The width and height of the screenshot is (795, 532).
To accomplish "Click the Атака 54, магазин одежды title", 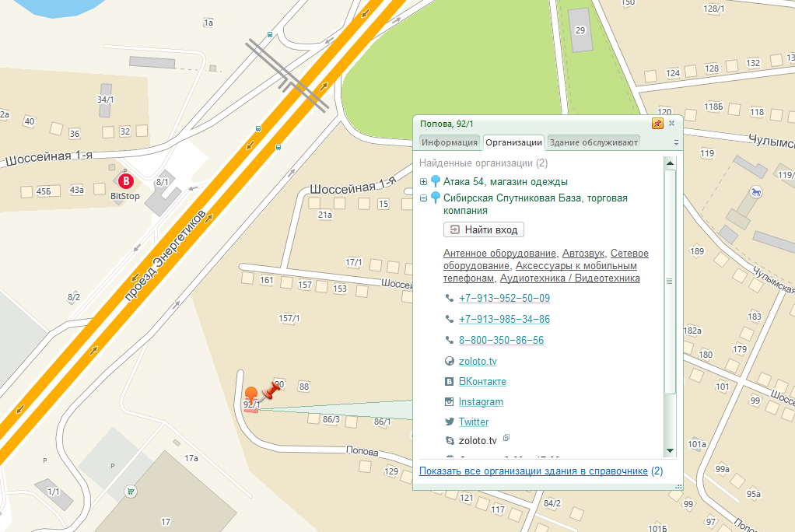I will (x=505, y=181).
